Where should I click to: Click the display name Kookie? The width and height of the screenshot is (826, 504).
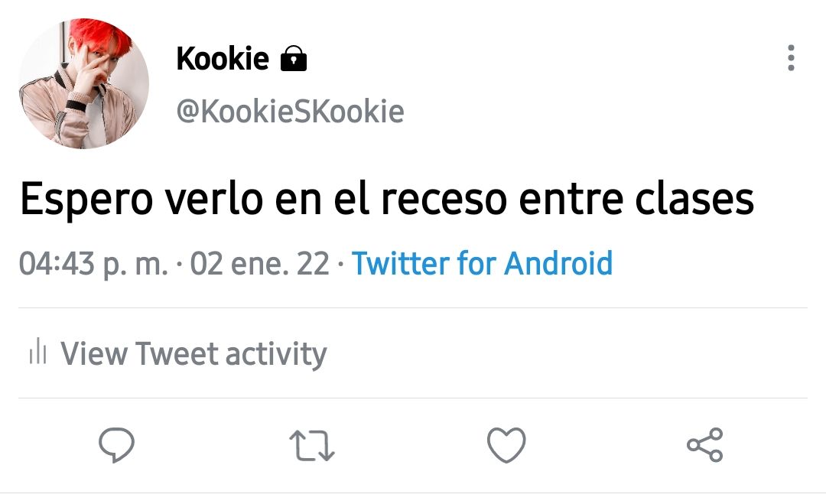pos(223,58)
